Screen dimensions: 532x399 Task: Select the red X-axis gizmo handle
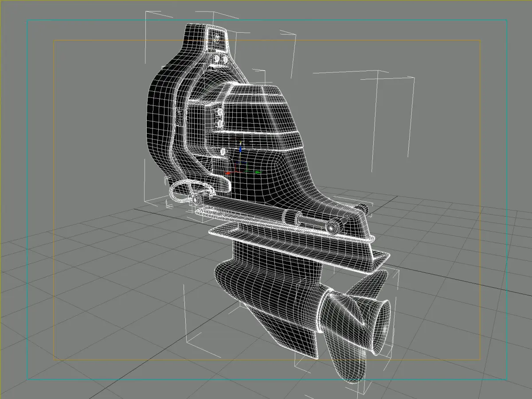(228, 173)
